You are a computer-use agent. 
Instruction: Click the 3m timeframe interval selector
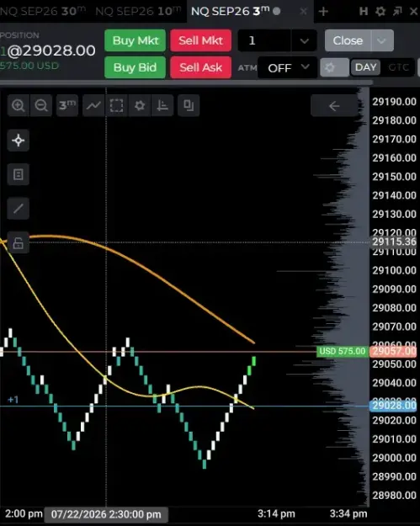click(67, 106)
